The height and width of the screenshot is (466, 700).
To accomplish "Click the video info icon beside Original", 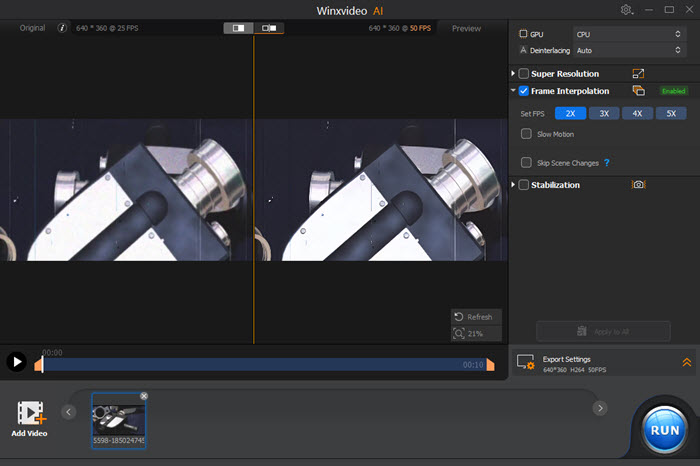I will (x=62, y=28).
